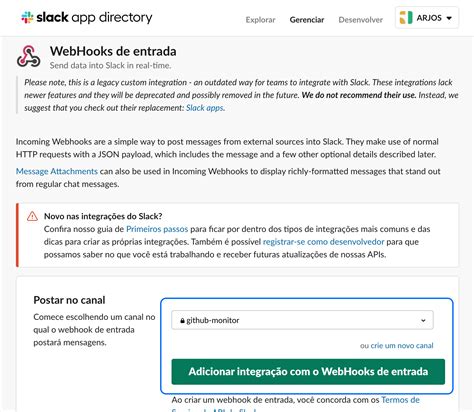Go to the Desenvolver menu item

(360, 20)
